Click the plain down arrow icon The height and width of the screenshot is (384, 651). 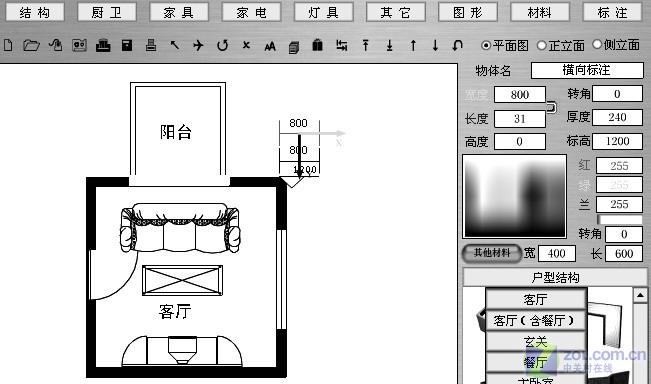point(435,45)
